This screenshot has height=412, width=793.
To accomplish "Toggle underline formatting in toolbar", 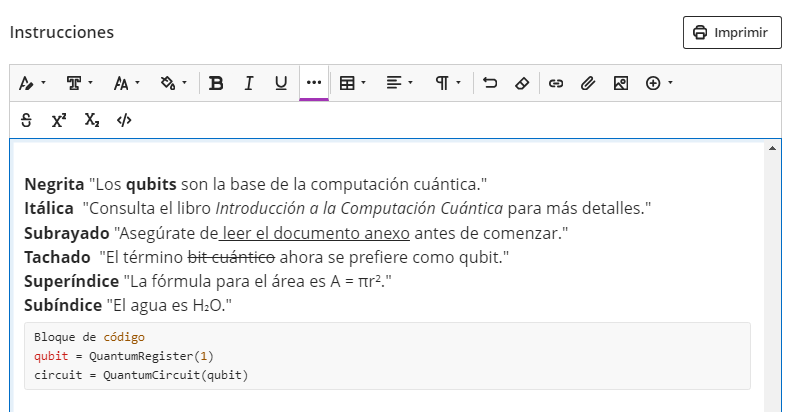I will click(x=281, y=83).
